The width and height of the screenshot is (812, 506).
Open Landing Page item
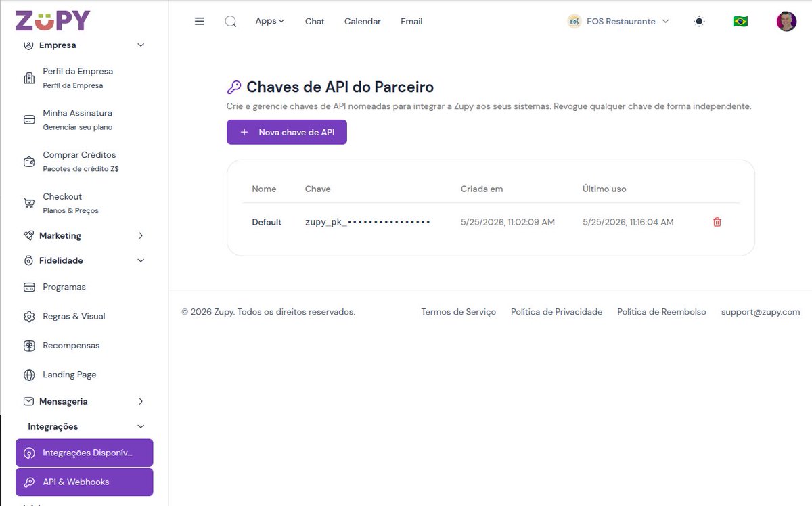click(85, 375)
